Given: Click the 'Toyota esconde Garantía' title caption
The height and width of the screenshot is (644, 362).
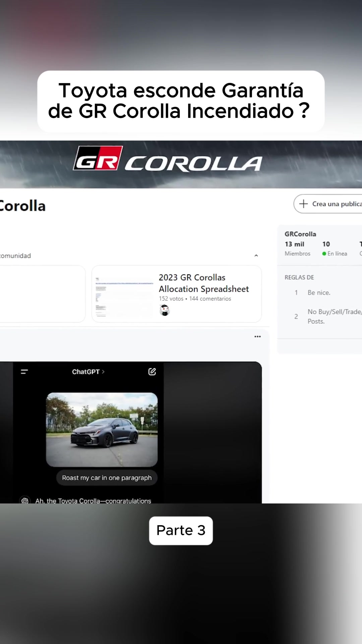Looking at the screenshot, I should [x=181, y=101].
